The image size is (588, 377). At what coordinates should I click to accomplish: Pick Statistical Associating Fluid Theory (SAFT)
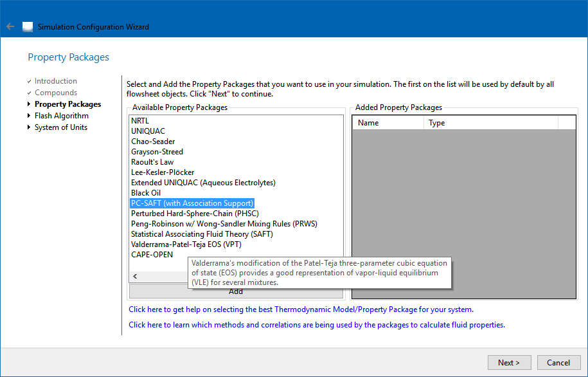click(202, 234)
